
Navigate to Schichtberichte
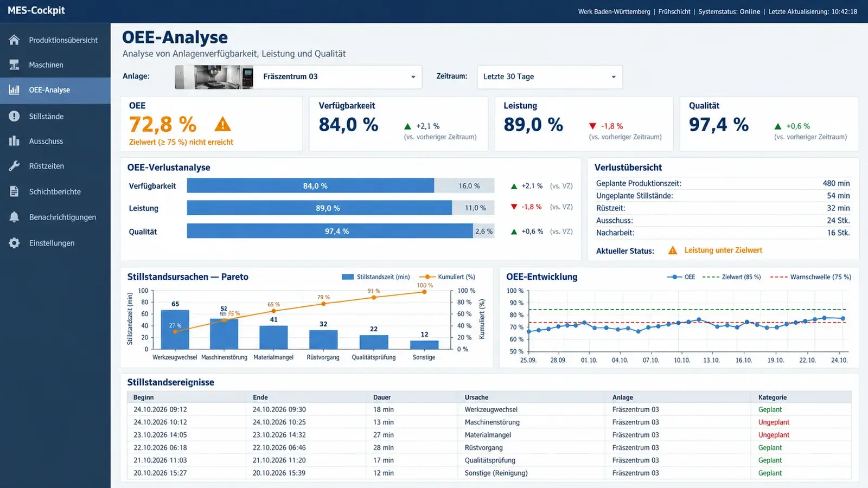55,191
